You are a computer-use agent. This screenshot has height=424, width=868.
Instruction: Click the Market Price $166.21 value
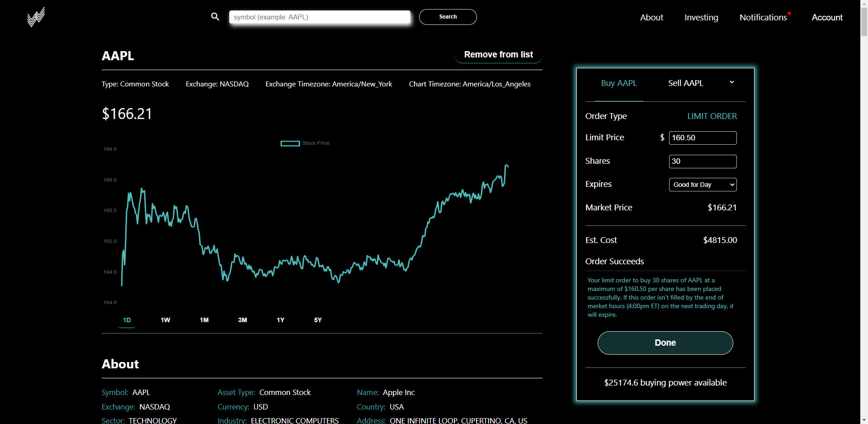(722, 208)
